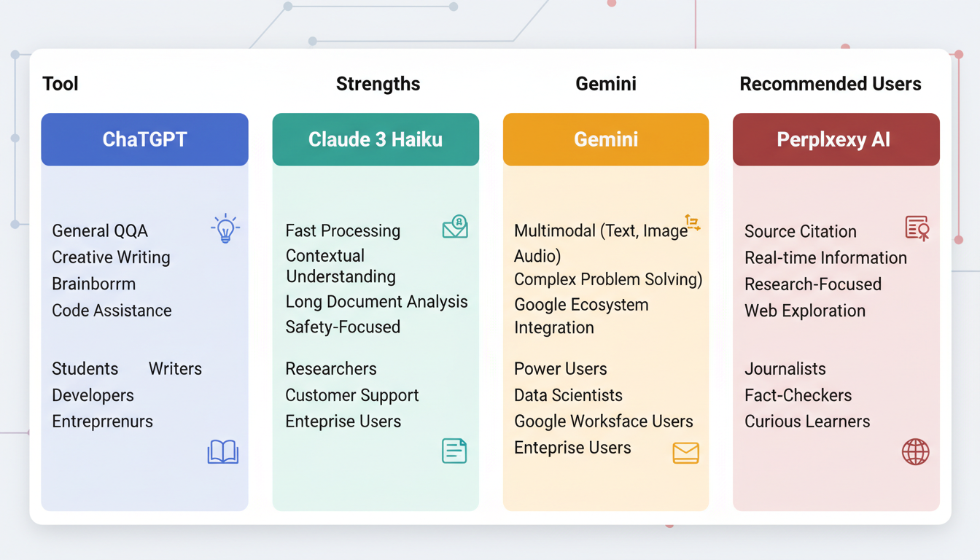980x560 pixels.
Task: Select the Claude 3 Haiku header
Action: [376, 139]
